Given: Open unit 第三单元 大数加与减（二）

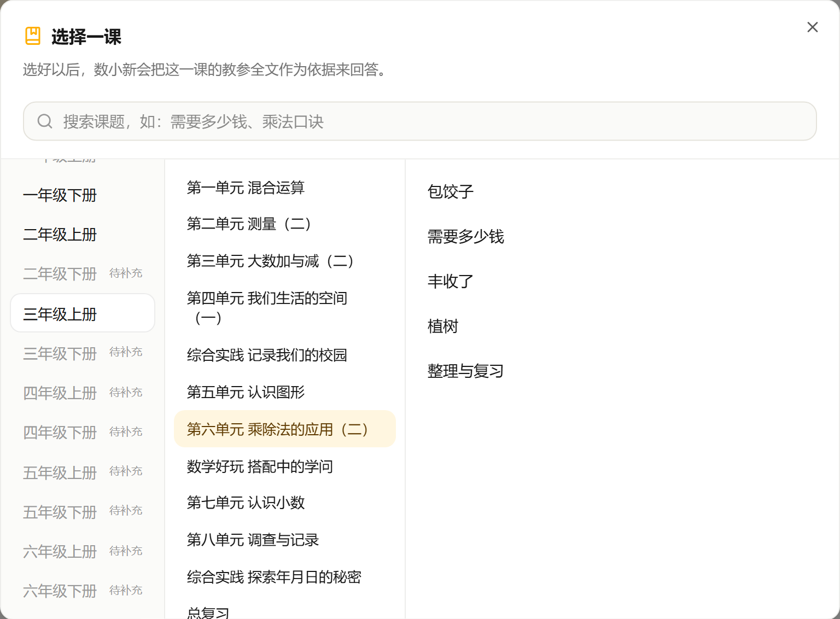Looking at the screenshot, I should click(284, 261).
